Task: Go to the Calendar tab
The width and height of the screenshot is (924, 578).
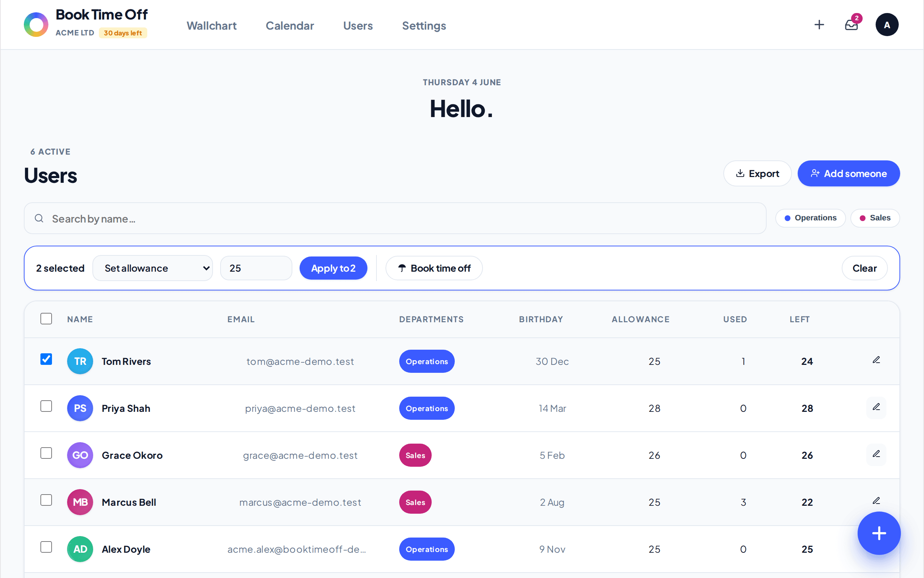Action: [290, 26]
